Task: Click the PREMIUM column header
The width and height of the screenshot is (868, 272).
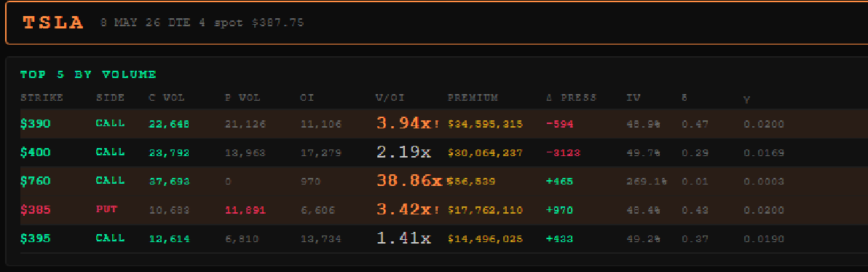Action: 473,98
